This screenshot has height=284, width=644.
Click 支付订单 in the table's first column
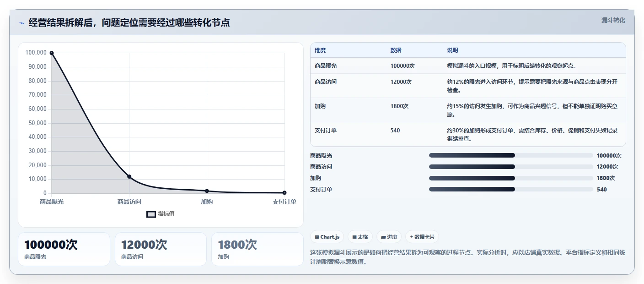point(326,131)
